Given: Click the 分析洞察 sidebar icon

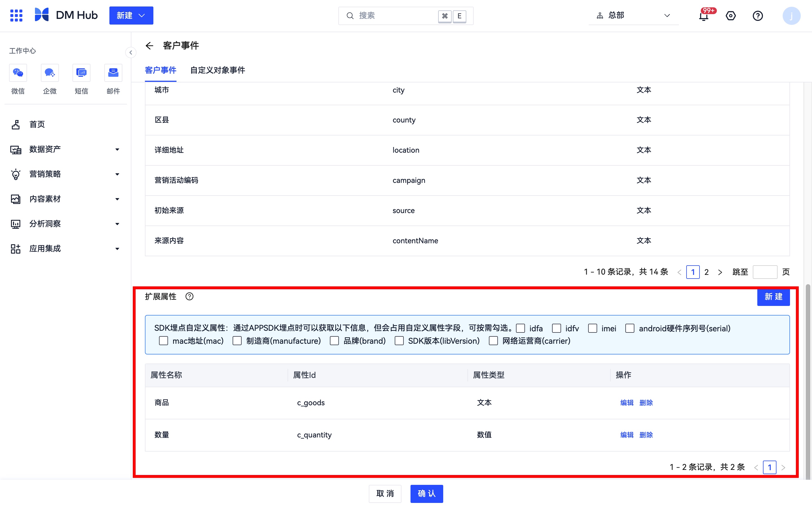Looking at the screenshot, I should coord(16,224).
